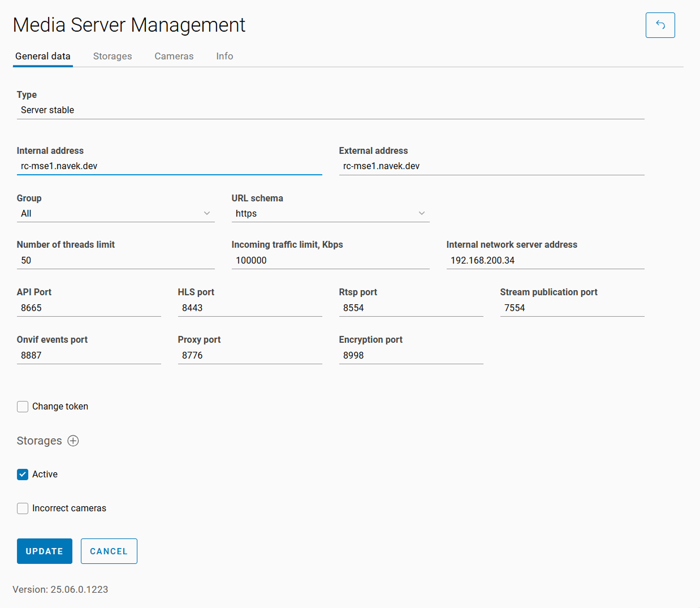Click the External address input
This screenshot has height=608, width=700.
(x=491, y=166)
